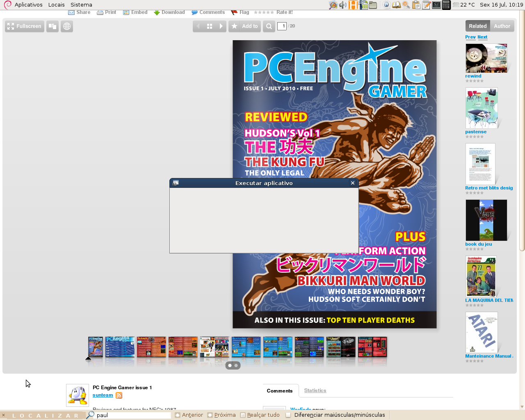Open the file manager folder icon in panel
The width and height of the screenshot is (525, 420).
[x=373, y=5]
